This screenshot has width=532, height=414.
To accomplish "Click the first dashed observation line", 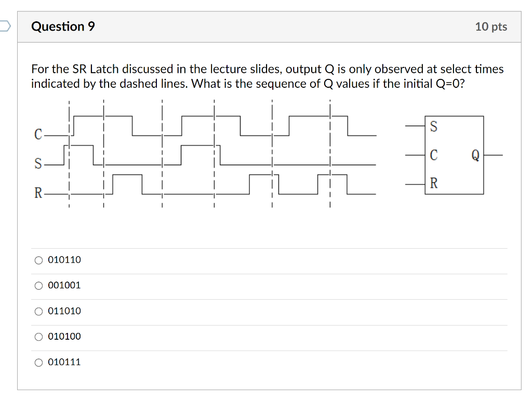I will 69,153.
